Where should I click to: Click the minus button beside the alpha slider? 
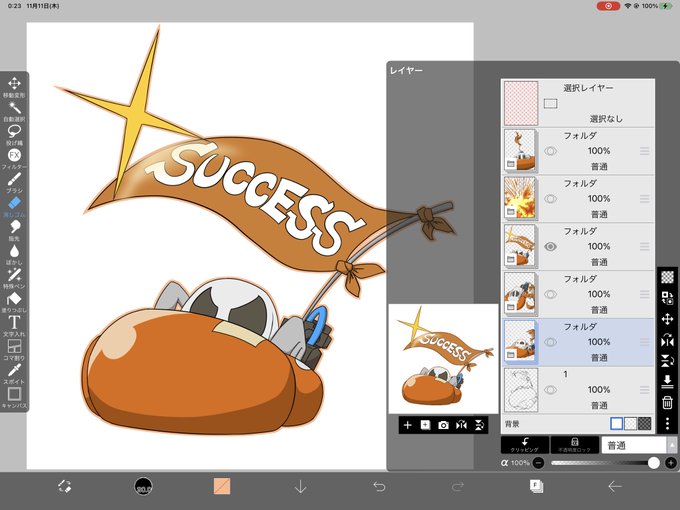[538, 463]
